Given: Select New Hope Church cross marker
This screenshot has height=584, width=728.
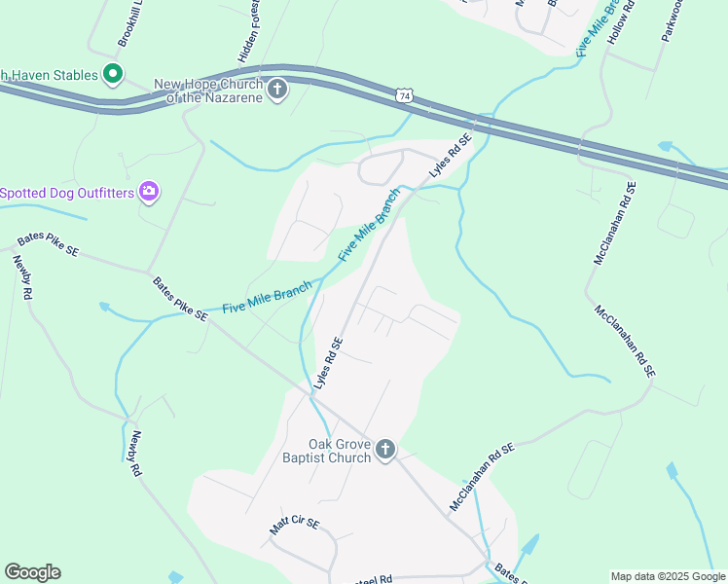Looking at the screenshot, I should pos(277,90).
